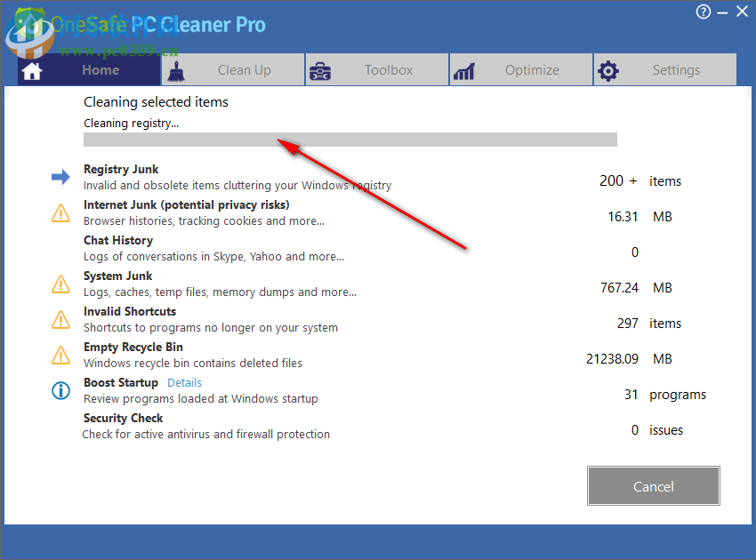This screenshot has width=756, height=560.
Task: Open the Toolbox via its toolbox icon
Action: point(319,69)
